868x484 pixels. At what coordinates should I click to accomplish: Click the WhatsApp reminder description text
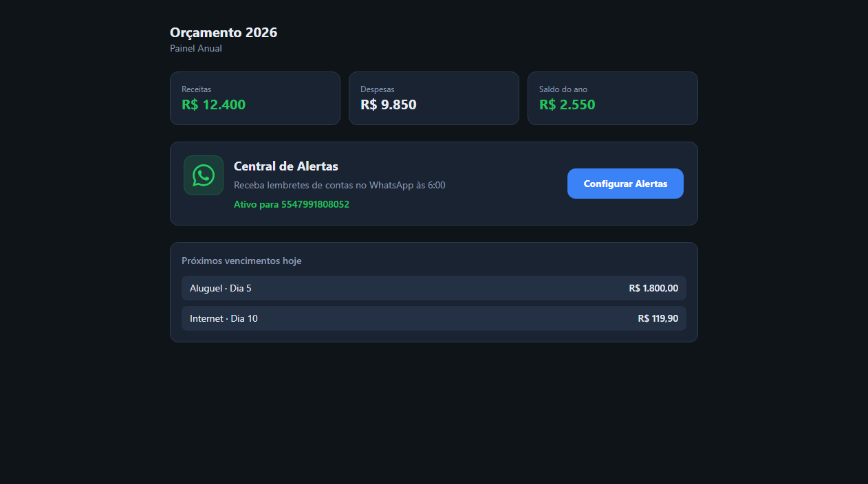(340, 186)
